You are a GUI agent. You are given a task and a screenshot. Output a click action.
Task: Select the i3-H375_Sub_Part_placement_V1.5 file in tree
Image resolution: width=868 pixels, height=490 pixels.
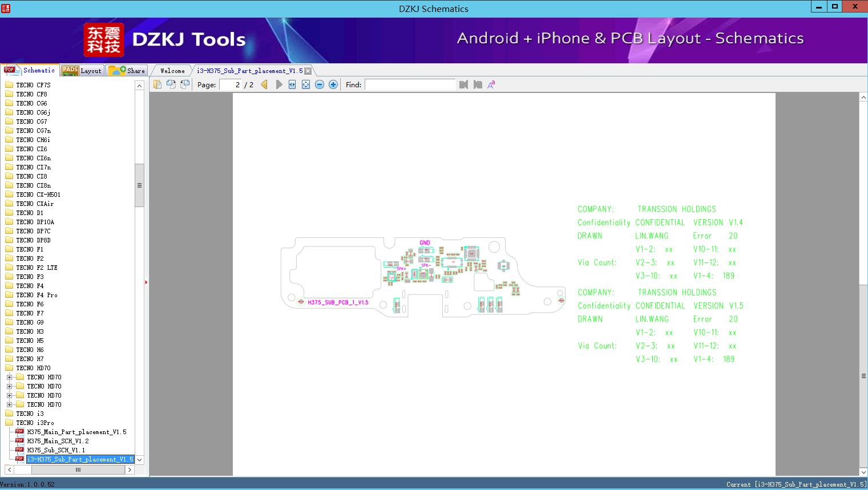(x=80, y=459)
